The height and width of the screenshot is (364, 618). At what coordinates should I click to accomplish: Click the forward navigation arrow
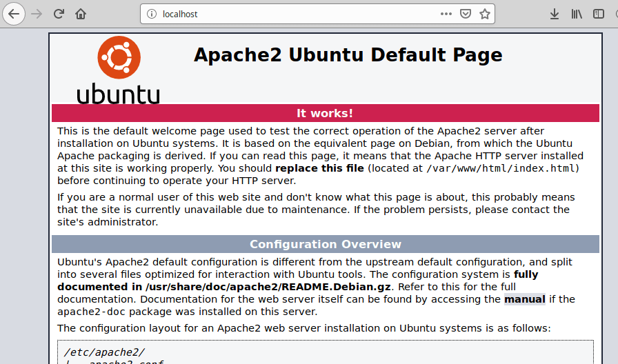37,14
